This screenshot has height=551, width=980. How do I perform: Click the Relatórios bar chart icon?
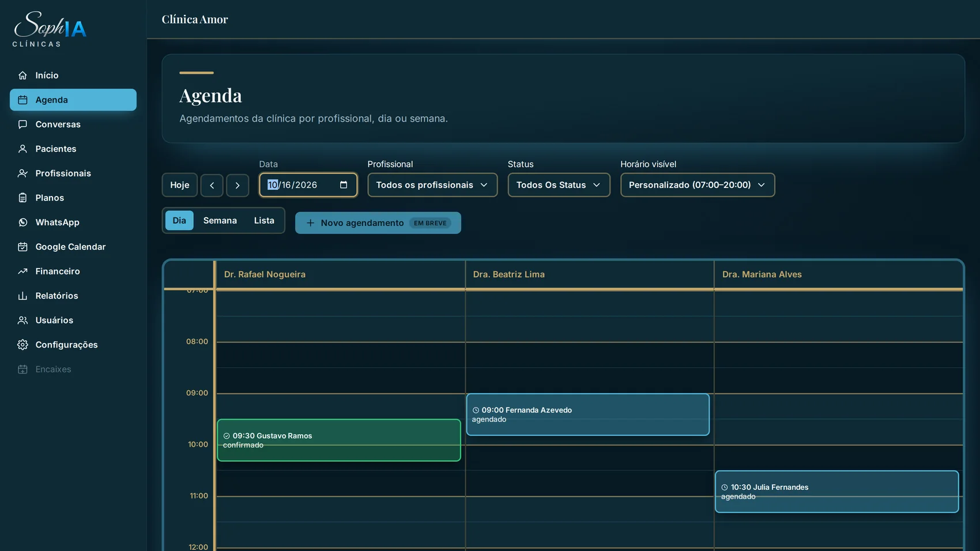pyautogui.click(x=22, y=296)
